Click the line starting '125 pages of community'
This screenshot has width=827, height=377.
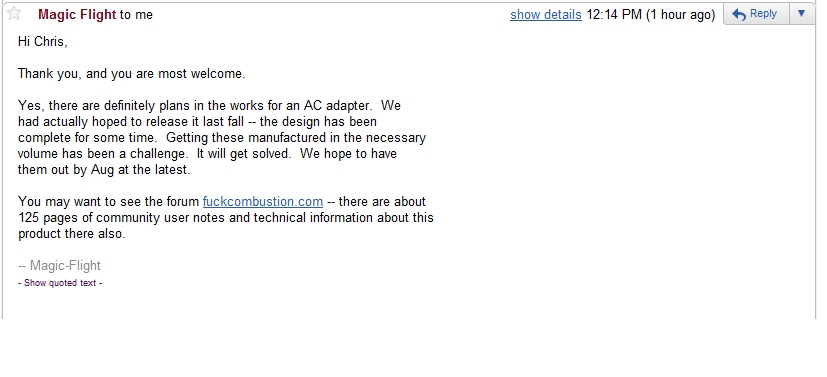click(x=226, y=218)
